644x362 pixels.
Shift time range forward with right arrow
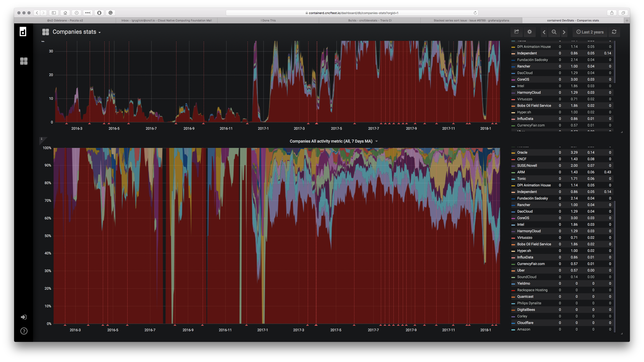[x=564, y=32]
